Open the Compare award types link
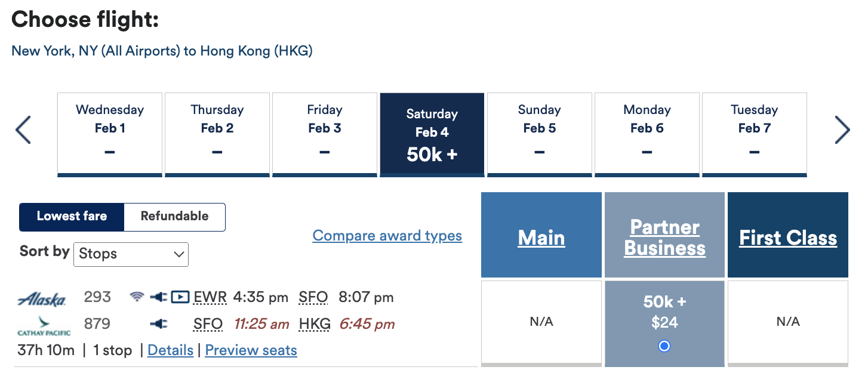This screenshot has width=868, height=376. (x=387, y=236)
